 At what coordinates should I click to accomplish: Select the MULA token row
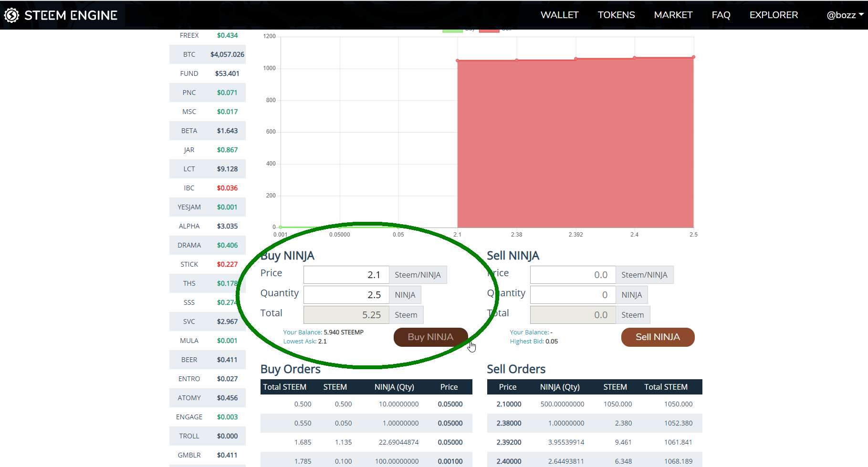pyautogui.click(x=208, y=341)
